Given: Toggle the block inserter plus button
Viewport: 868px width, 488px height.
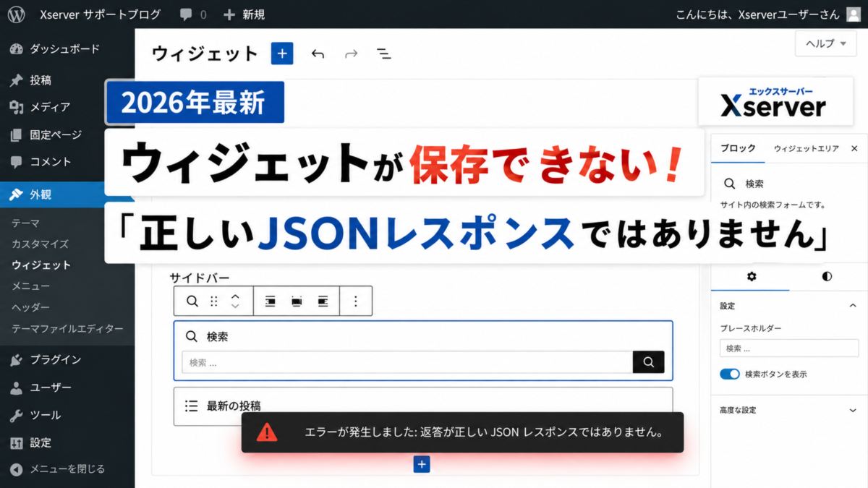Looking at the screenshot, I should (x=282, y=53).
